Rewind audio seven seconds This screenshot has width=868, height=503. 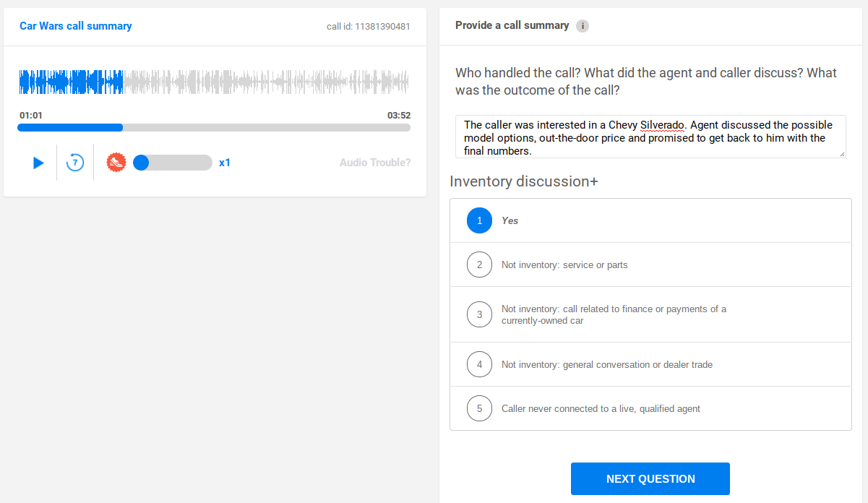(75, 163)
